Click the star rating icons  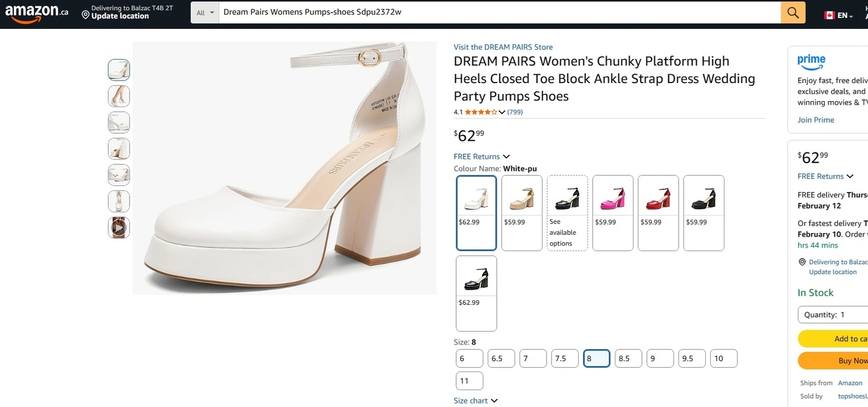(x=481, y=112)
